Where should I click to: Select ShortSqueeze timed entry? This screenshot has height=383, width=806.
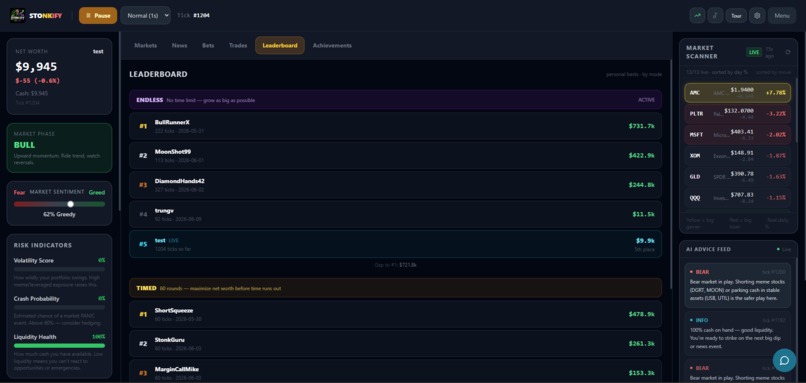[x=395, y=314]
